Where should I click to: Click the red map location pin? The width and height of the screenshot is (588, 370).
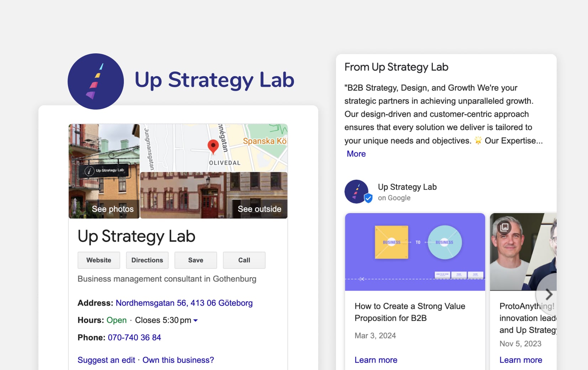(213, 147)
